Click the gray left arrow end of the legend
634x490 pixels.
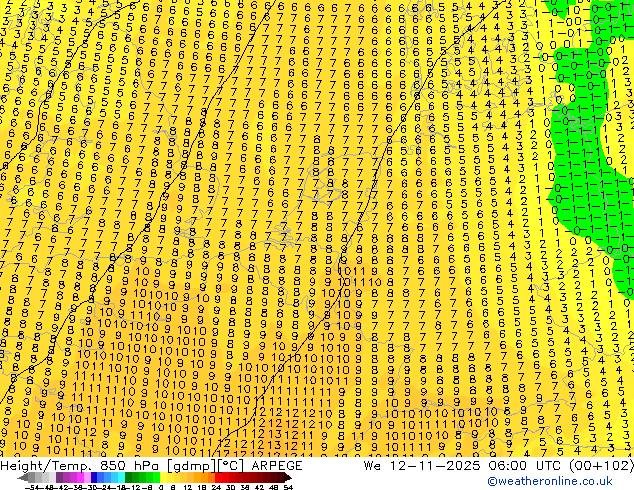pos(23,478)
